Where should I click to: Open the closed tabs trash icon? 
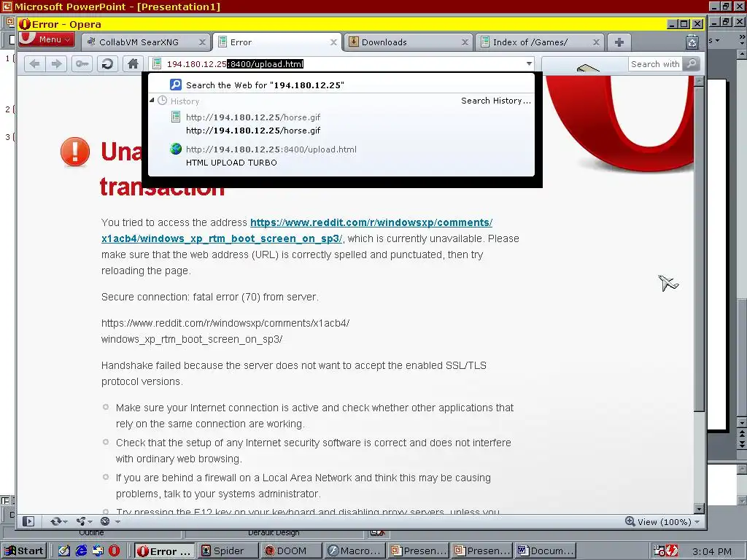[x=692, y=42]
